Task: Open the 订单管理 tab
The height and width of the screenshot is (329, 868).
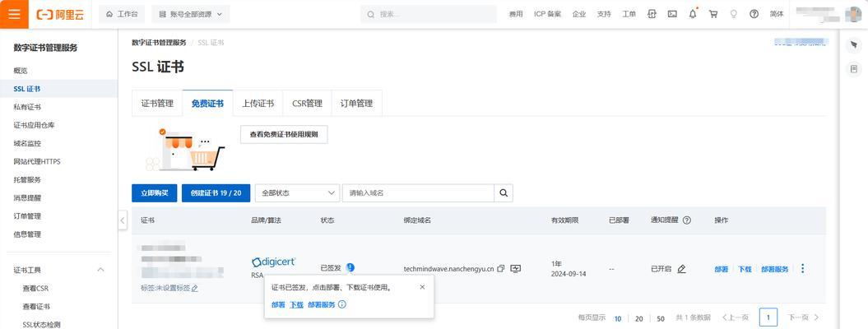Action: [356, 104]
